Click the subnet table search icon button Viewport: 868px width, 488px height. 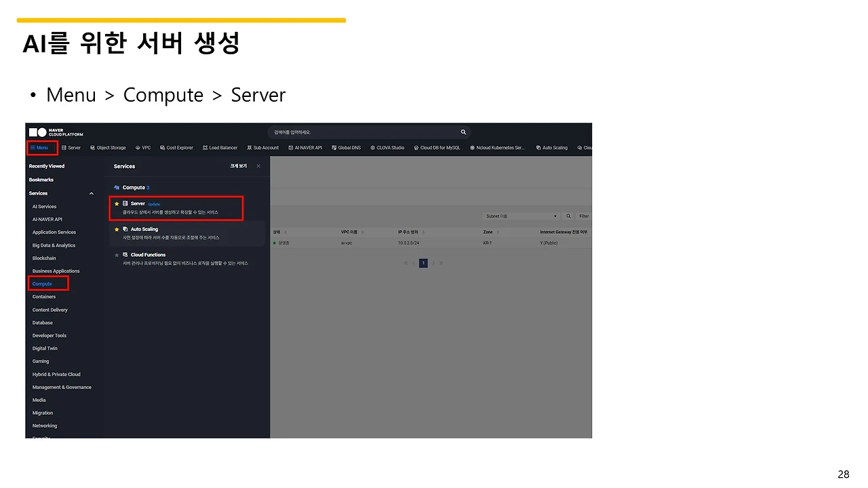pos(568,216)
